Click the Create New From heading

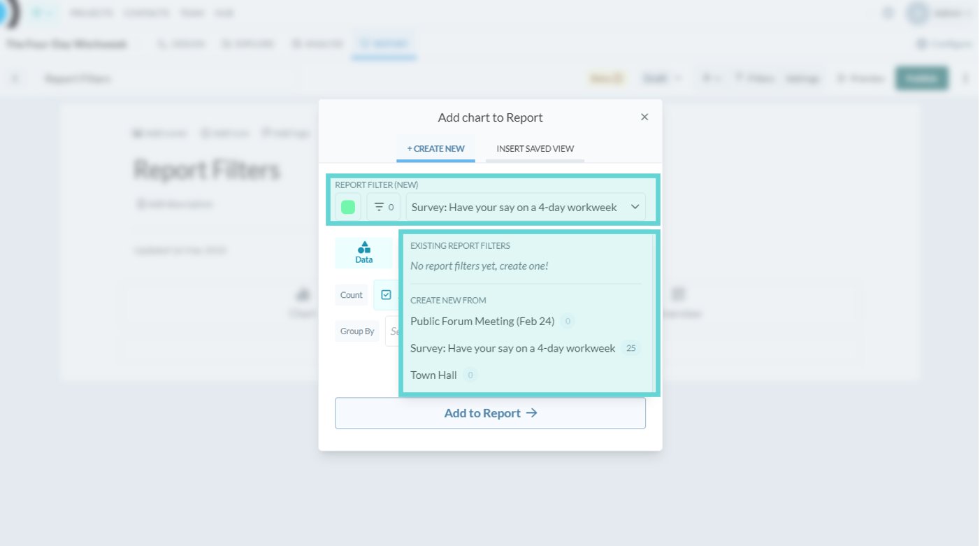pos(448,301)
